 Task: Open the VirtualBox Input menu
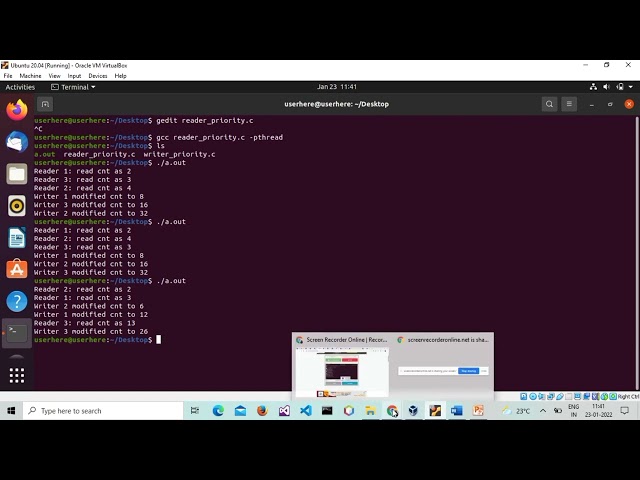click(74, 76)
